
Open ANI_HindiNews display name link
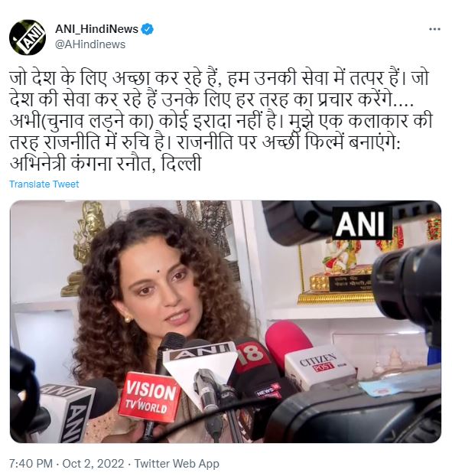coord(97,29)
